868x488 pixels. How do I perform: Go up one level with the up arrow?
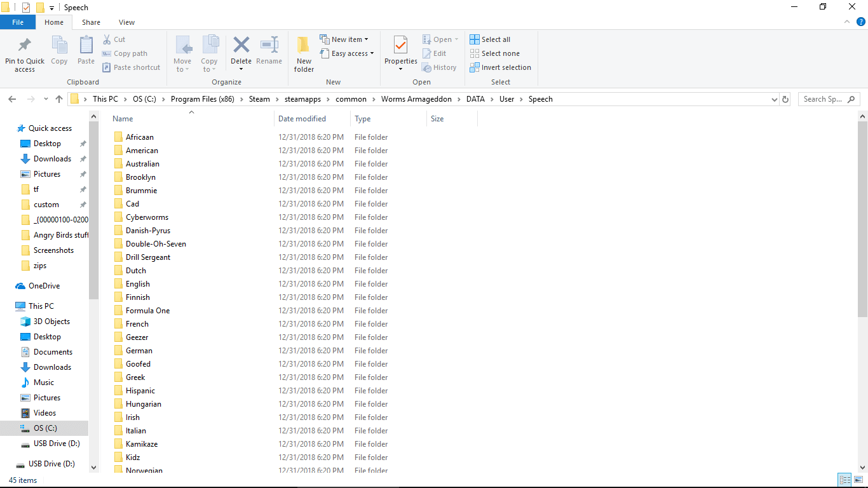tap(59, 99)
